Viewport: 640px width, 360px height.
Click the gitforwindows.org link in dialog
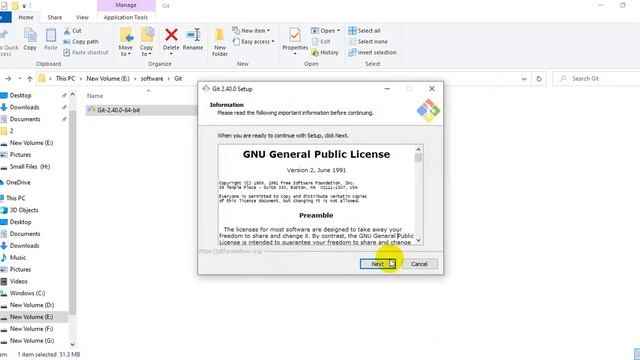(231, 251)
